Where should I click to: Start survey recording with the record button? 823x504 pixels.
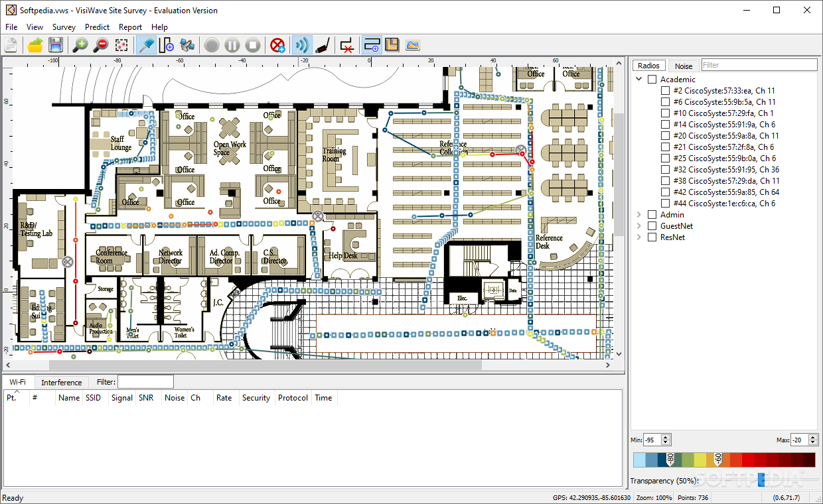coord(212,45)
